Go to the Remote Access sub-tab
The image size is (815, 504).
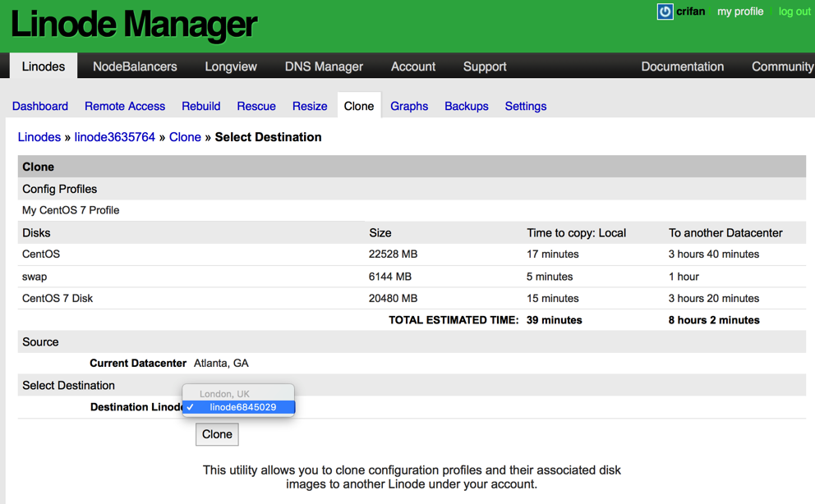coord(125,106)
